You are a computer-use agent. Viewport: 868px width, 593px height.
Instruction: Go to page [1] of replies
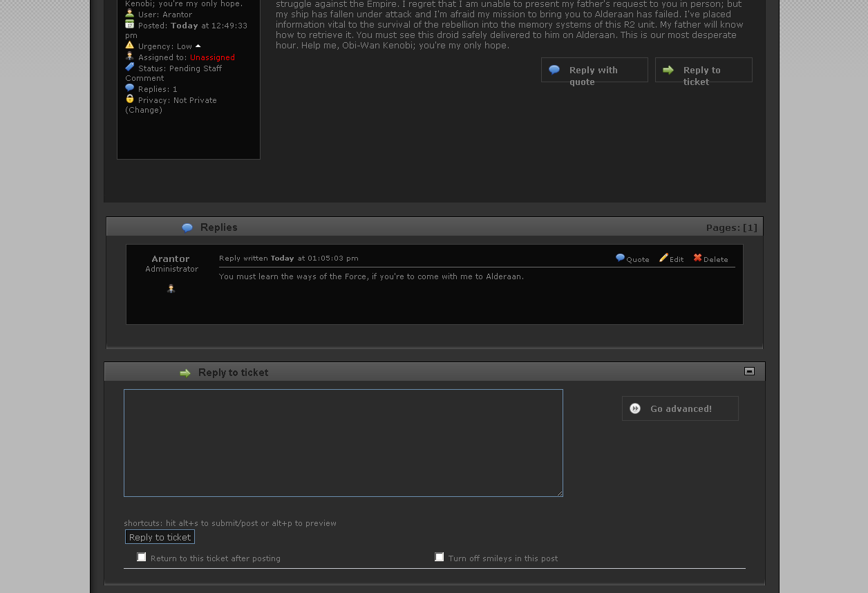click(x=750, y=227)
